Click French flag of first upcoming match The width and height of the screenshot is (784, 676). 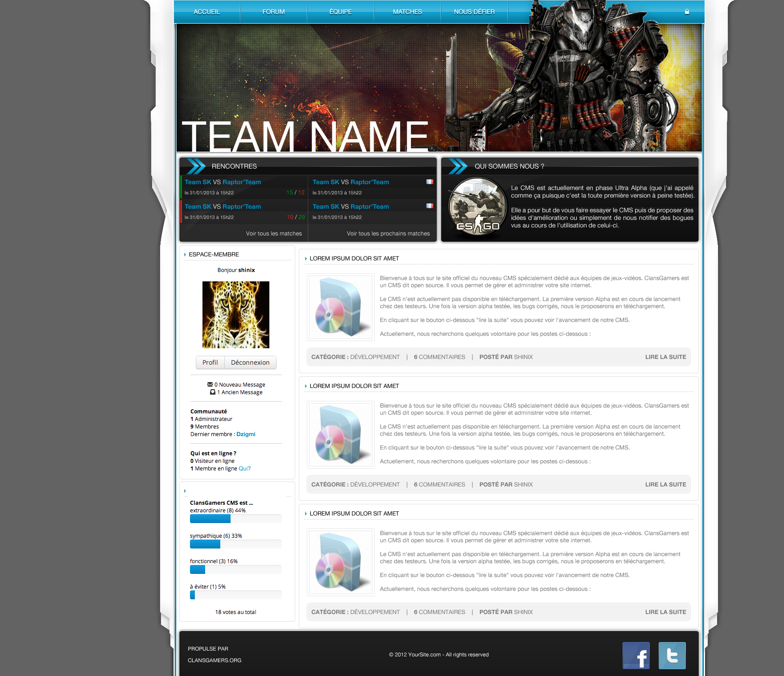429,181
